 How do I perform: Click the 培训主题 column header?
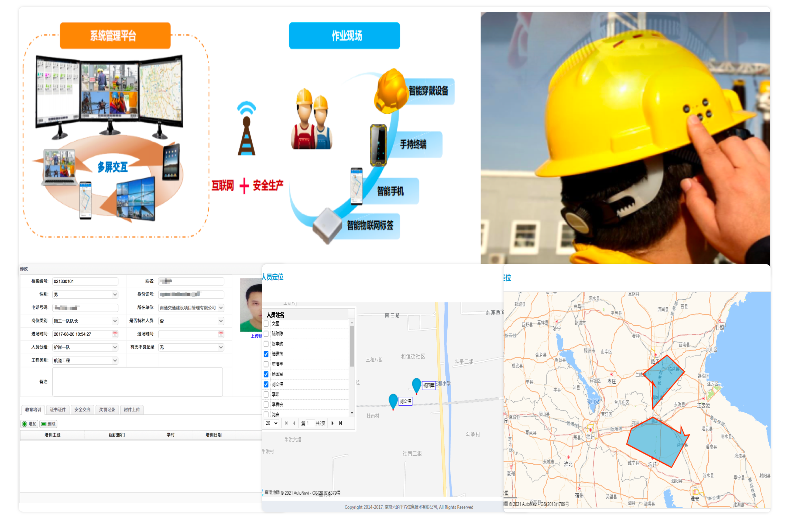pyautogui.click(x=52, y=435)
